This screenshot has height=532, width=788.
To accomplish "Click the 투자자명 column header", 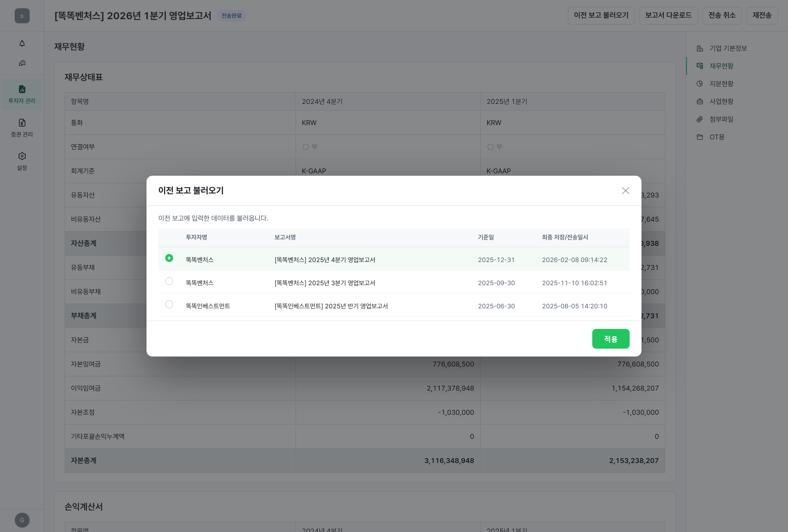I will click(196, 237).
